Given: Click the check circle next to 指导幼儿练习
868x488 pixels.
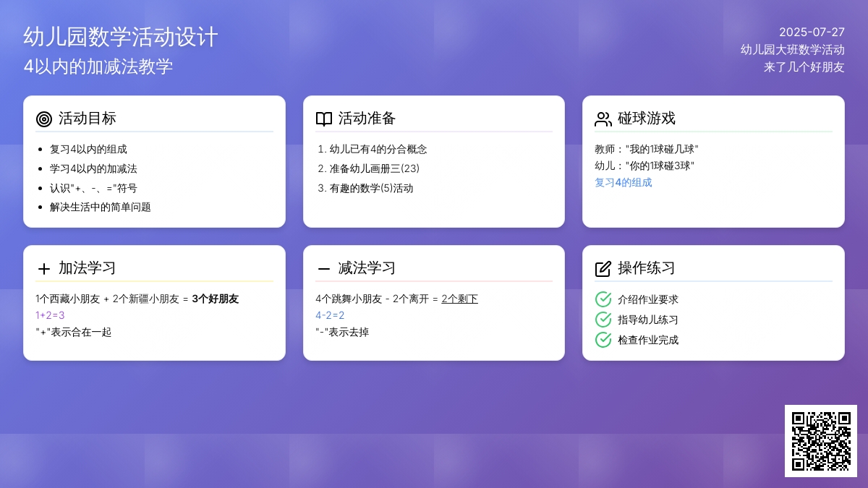Looking at the screenshot, I should pos(603,320).
